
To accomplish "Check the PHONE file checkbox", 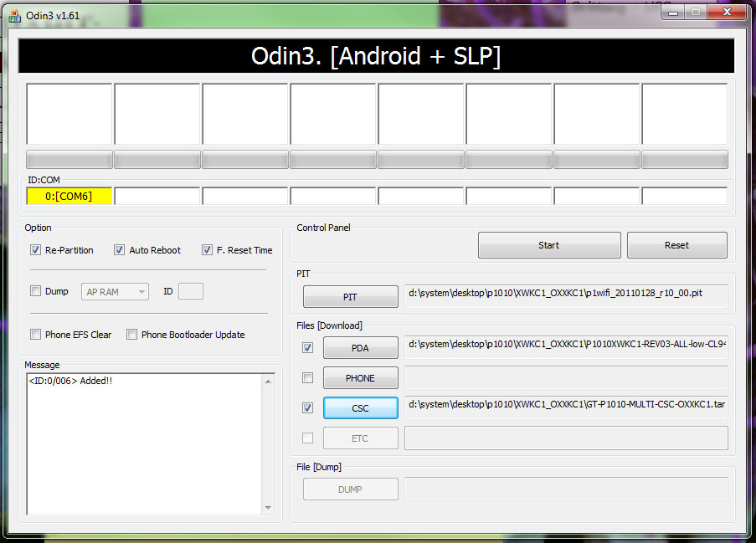I will (307, 378).
